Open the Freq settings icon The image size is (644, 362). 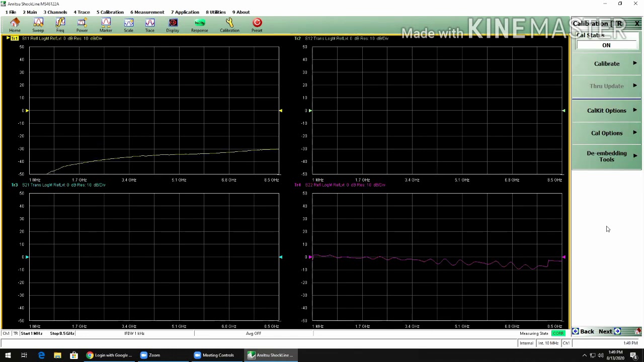tap(60, 25)
